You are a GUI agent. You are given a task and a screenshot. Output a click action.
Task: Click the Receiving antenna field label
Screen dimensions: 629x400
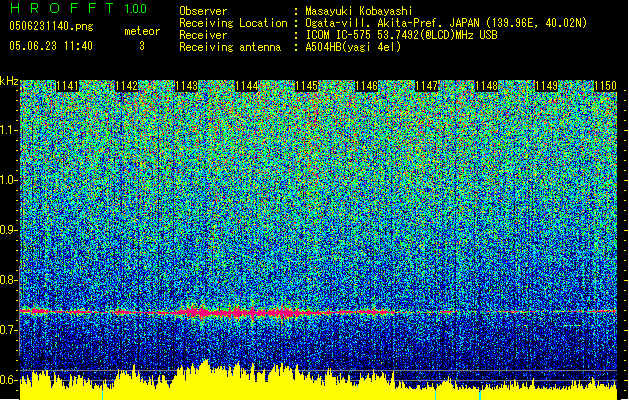point(230,47)
